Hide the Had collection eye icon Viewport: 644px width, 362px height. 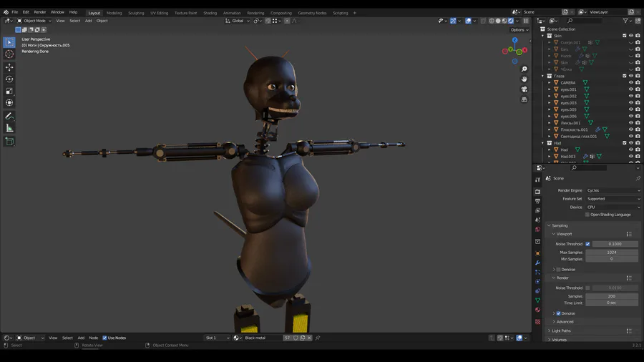631,143
